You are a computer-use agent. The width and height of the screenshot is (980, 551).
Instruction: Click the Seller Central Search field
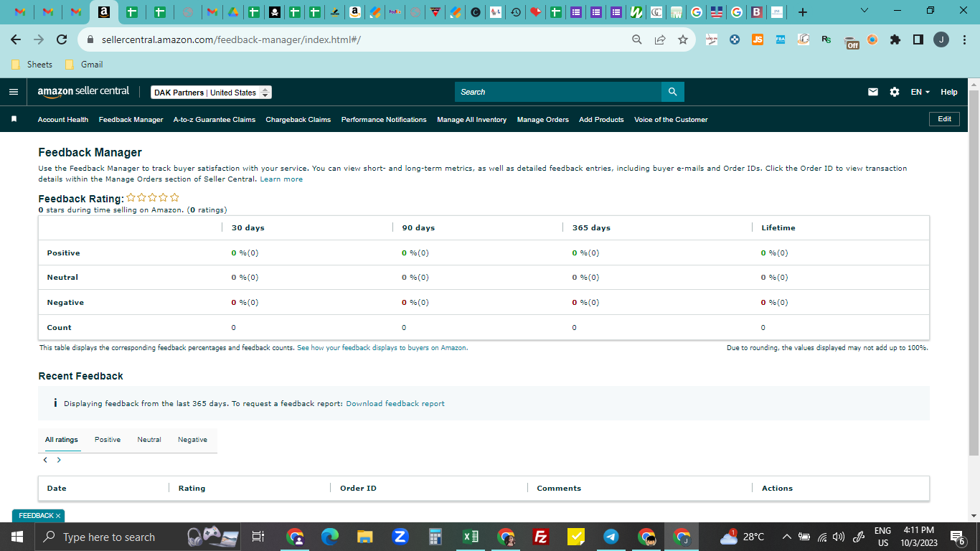[x=558, y=92]
